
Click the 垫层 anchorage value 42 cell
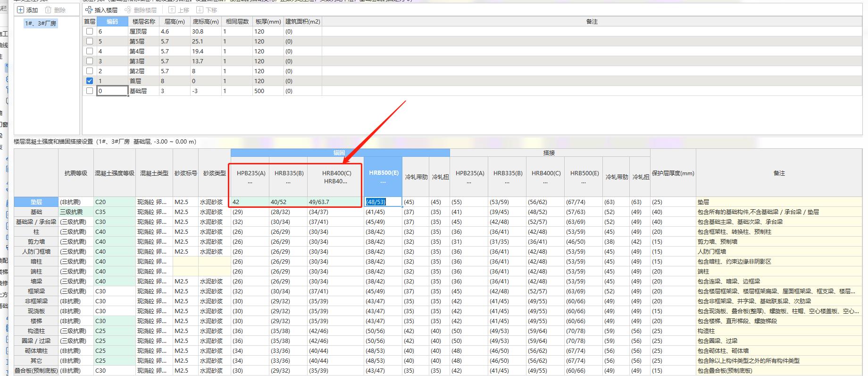tap(250, 202)
